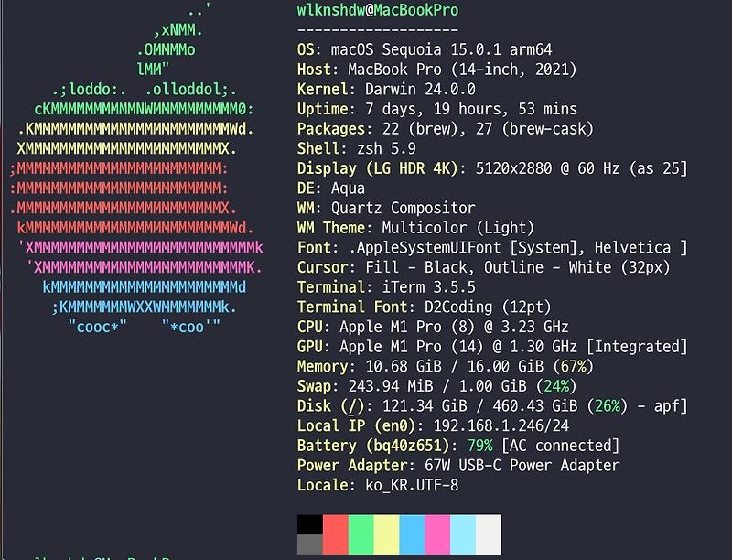Viewport: 732px width, 560px height.
Task: Choose the light cyan palette swatch
Action: pyautogui.click(x=463, y=534)
